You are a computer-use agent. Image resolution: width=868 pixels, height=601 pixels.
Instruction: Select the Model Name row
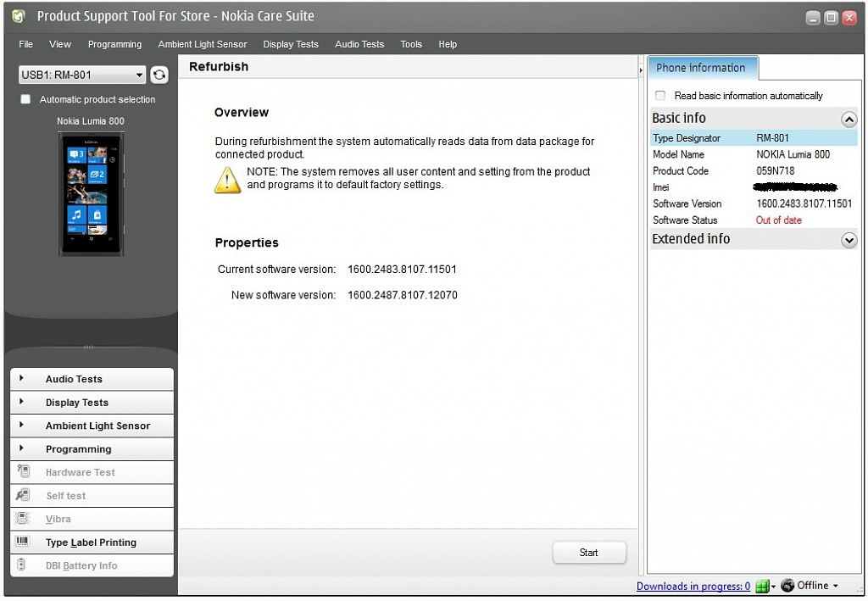click(754, 154)
